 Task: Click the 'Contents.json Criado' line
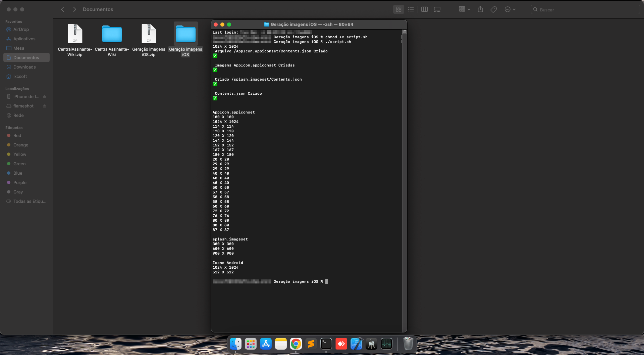238,94
